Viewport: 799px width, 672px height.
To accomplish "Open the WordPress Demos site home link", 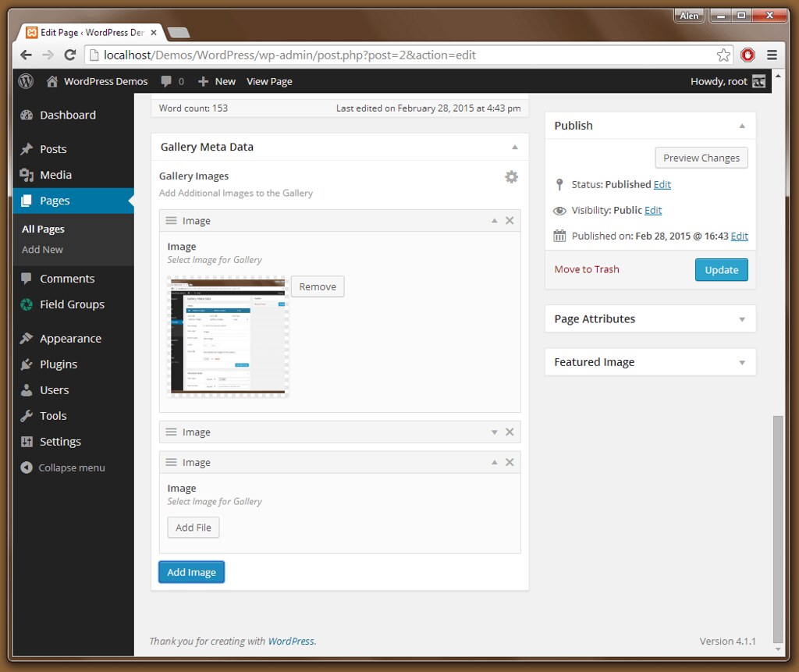I will point(97,82).
